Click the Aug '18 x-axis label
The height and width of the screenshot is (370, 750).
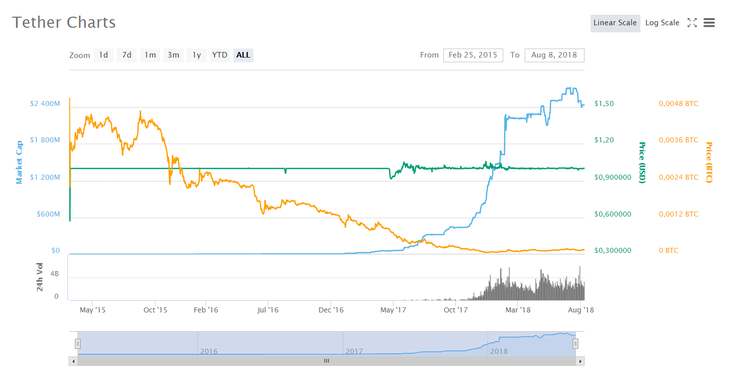tap(580, 310)
